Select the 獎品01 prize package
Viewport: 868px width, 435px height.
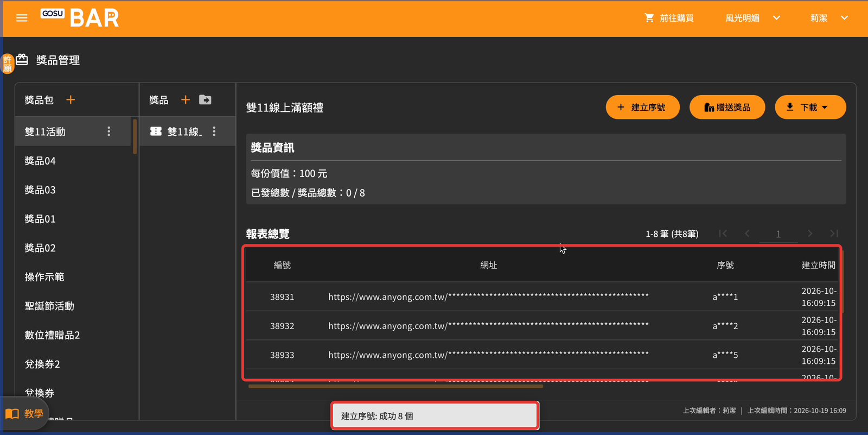pyautogui.click(x=74, y=219)
